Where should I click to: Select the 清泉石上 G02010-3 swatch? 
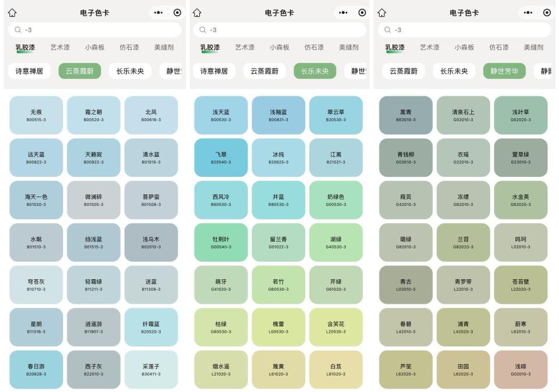click(x=463, y=115)
